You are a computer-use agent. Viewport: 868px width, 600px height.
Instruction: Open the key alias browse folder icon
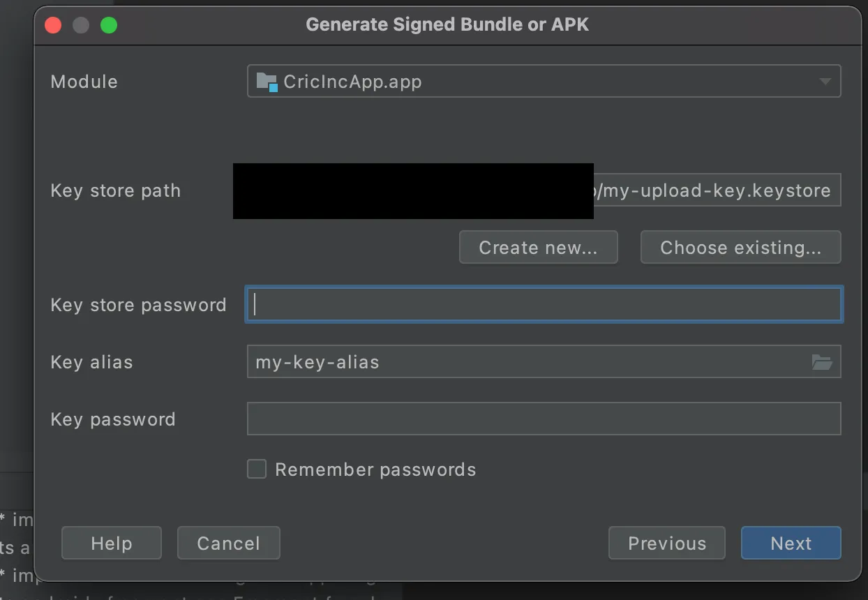(822, 362)
